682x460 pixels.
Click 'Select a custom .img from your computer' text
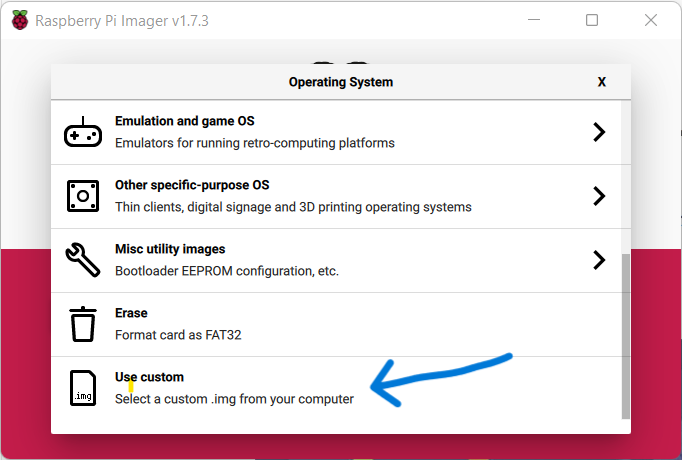[x=234, y=399]
